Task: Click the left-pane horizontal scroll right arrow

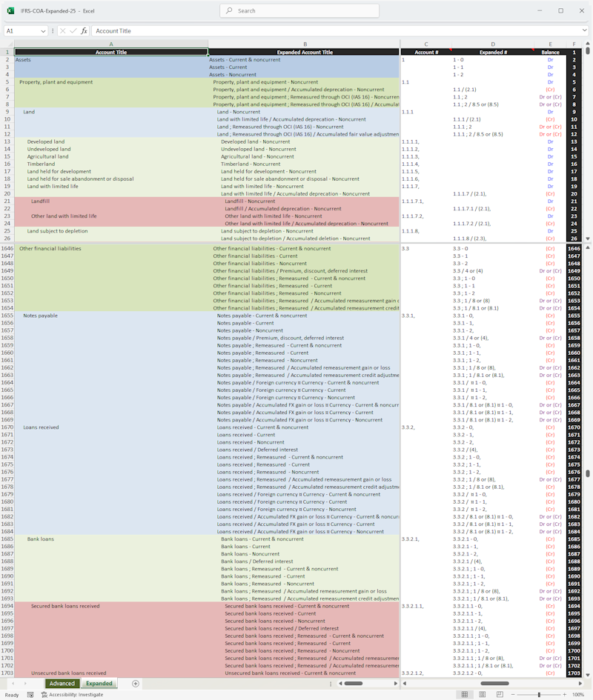Action: [x=396, y=684]
